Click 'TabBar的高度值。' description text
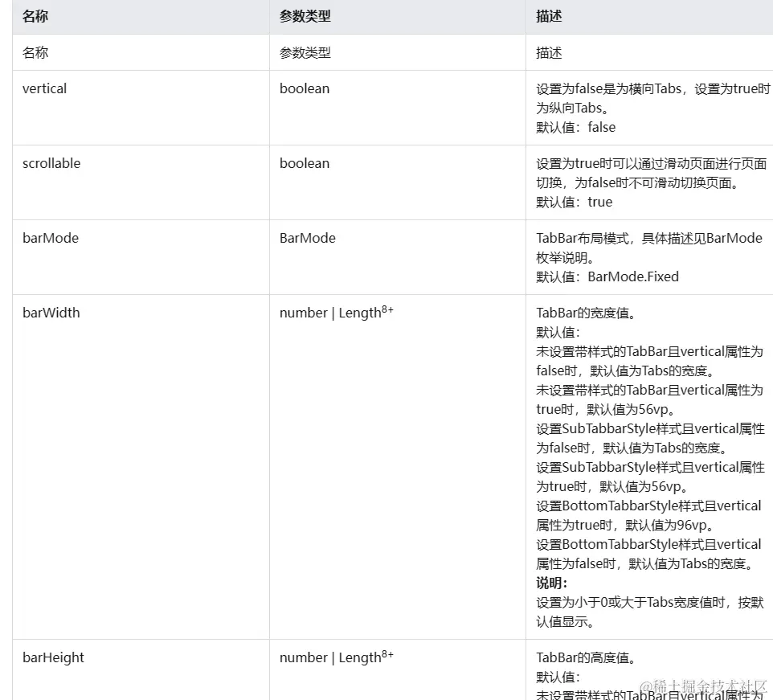 (x=586, y=657)
